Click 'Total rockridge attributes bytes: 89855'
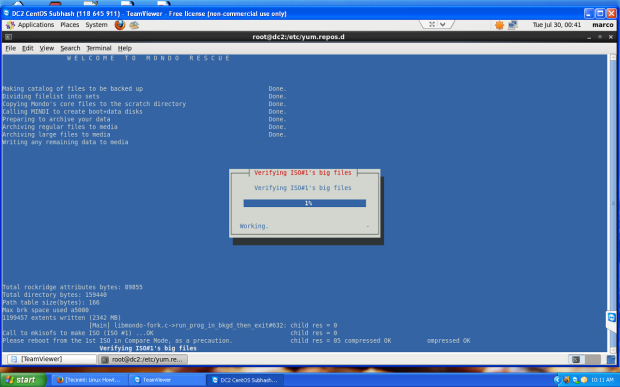Viewport: 620px width, 387px height. click(72, 287)
